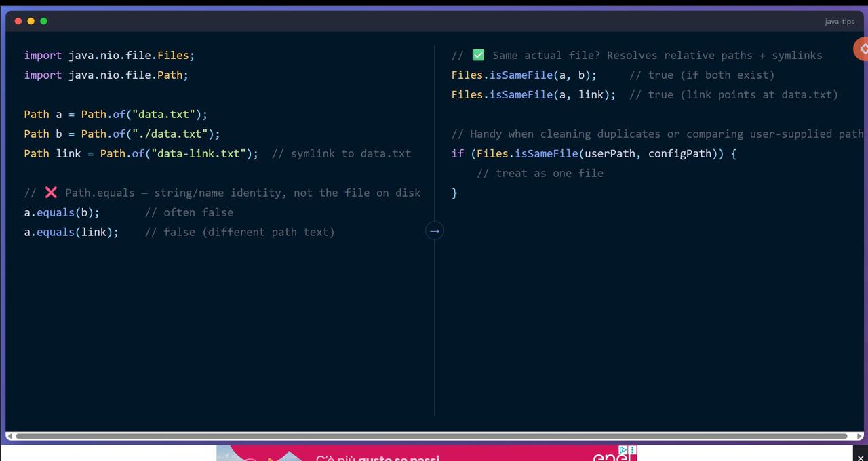
Task: Click '// false (different path text)' comment
Action: [240, 232]
